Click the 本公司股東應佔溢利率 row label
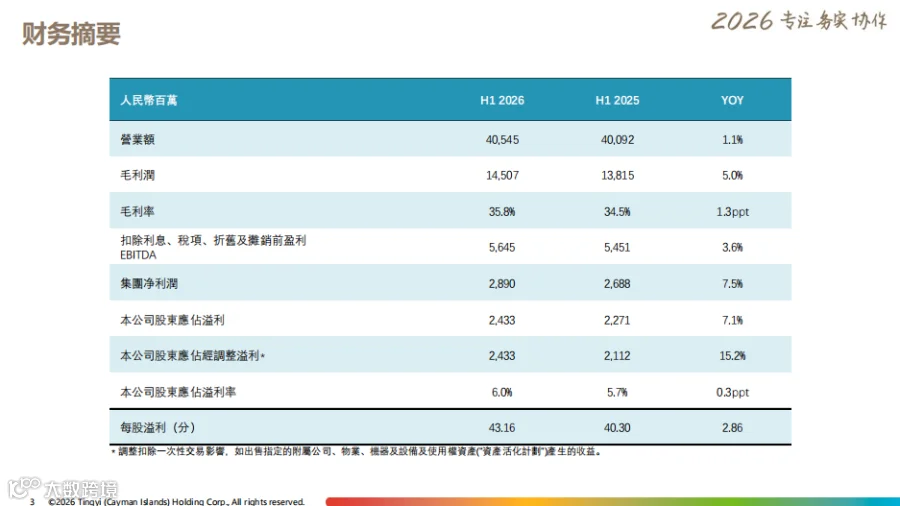900x506 pixels. [178, 392]
